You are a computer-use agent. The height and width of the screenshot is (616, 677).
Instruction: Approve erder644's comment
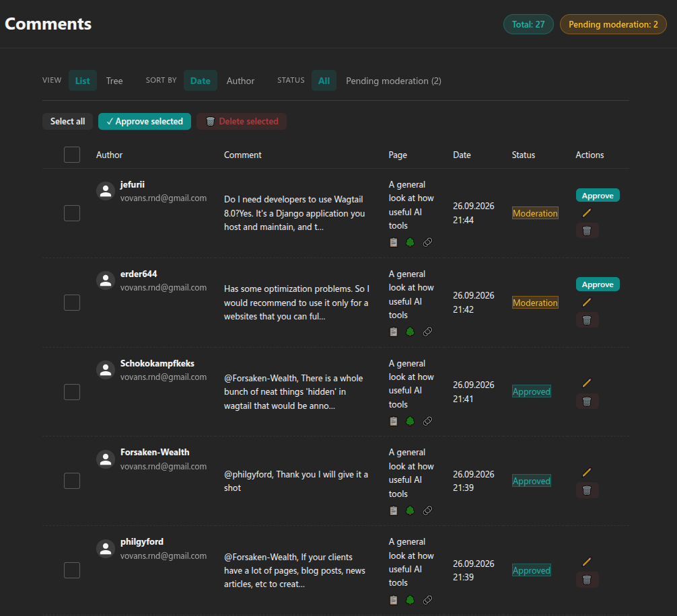click(x=598, y=284)
